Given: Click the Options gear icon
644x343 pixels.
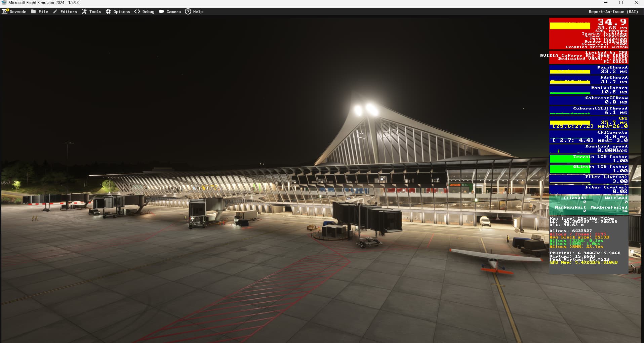Looking at the screenshot, I should point(108,11).
